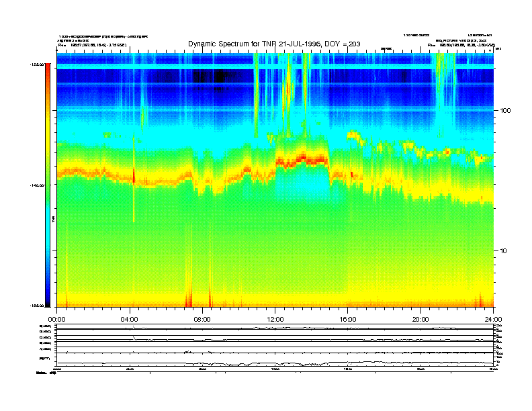The image size is (532, 411).
Task: Click the 20:00 time axis label
Action: [x=420, y=320]
